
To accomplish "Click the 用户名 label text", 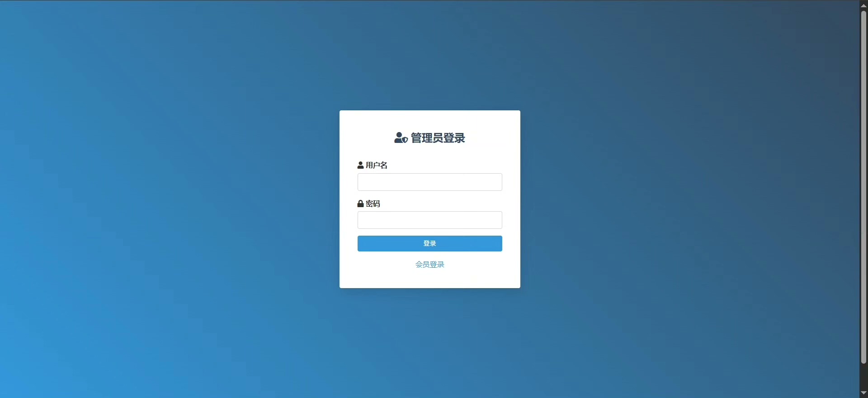I will (x=377, y=166).
